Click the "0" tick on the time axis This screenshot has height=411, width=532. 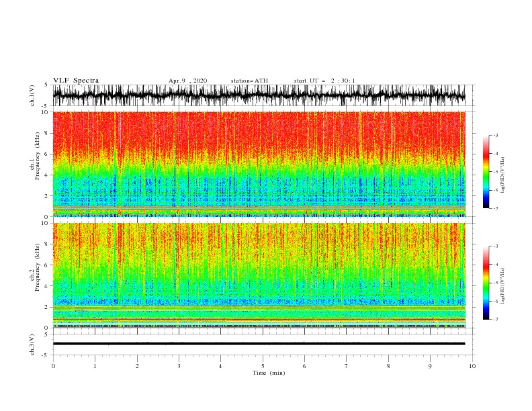[x=53, y=366]
